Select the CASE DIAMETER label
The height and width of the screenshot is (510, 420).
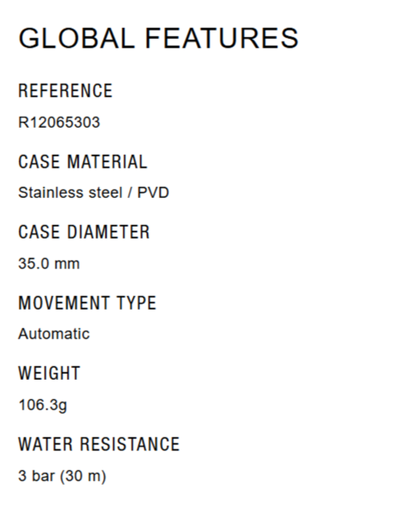tap(83, 232)
